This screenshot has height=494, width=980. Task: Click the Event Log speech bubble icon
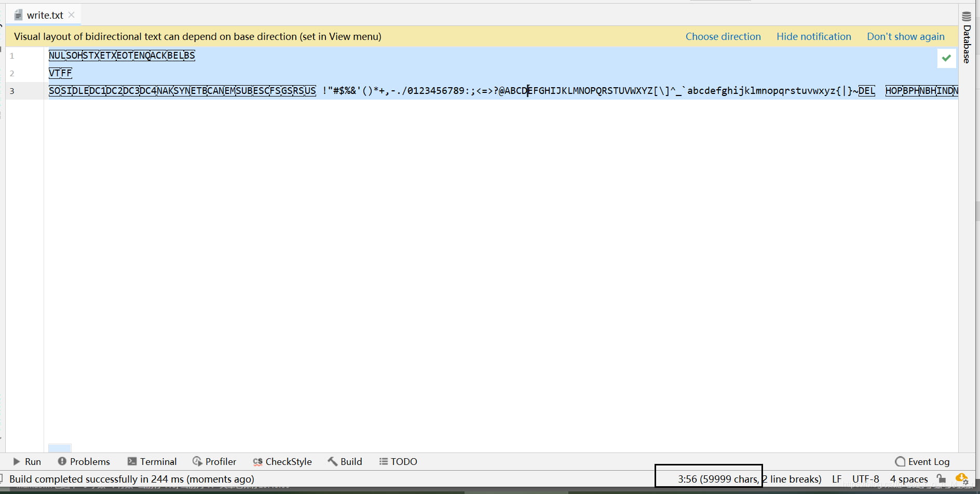[900, 461]
